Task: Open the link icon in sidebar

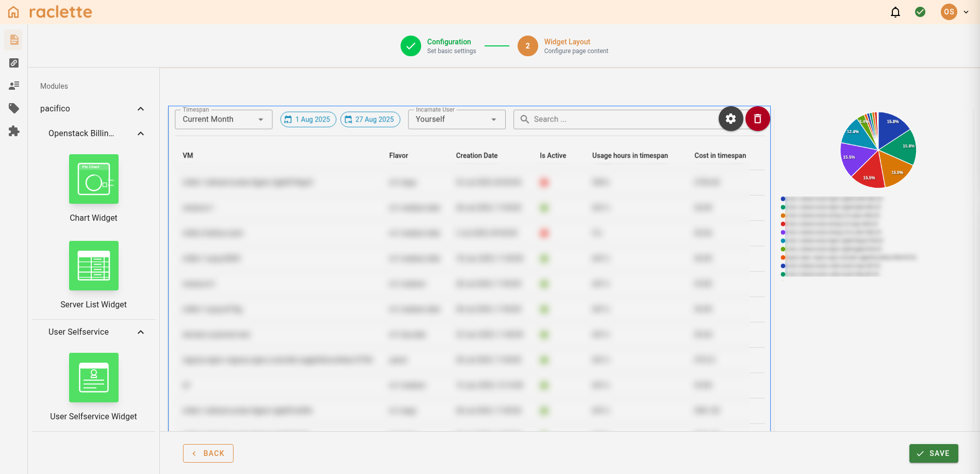Action: (14, 63)
